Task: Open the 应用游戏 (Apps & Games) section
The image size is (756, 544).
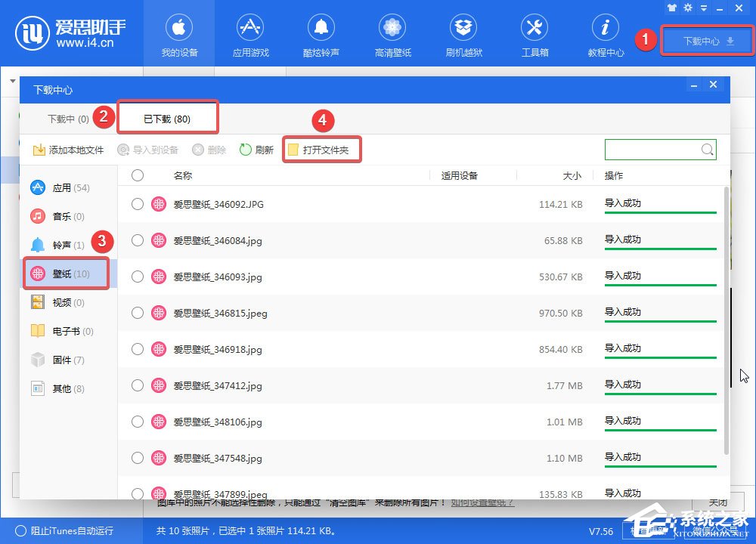Action: [249, 34]
